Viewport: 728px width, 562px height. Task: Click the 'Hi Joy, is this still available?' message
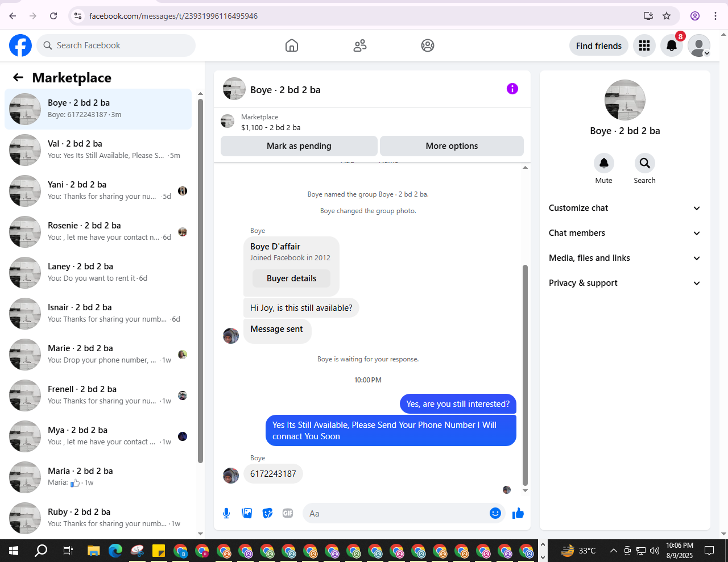click(301, 308)
